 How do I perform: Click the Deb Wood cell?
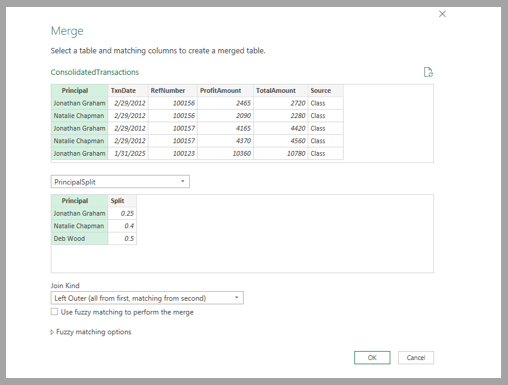pos(80,239)
